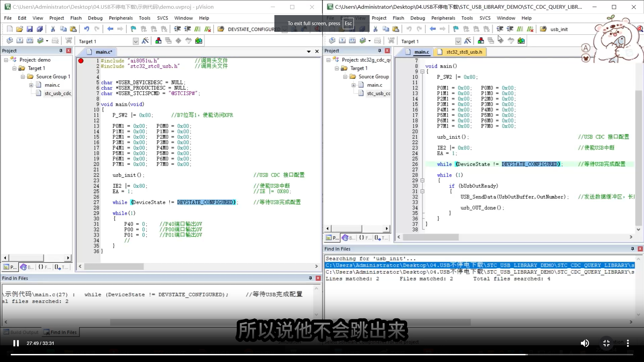Open Options for Target in right window
Image resolution: width=644 pixels, height=362 pixels.
468,41
